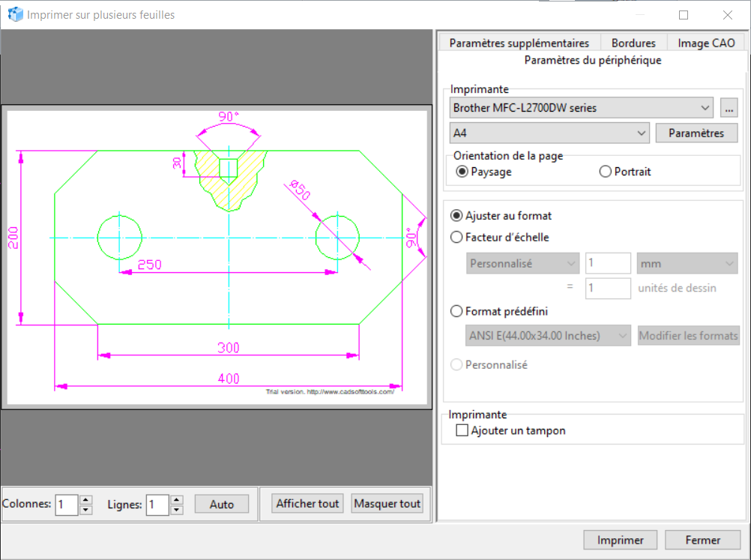This screenshot has height=560, width=751.
Task: Decrease the Lignes value with down arrow
Action: (176, 510)
